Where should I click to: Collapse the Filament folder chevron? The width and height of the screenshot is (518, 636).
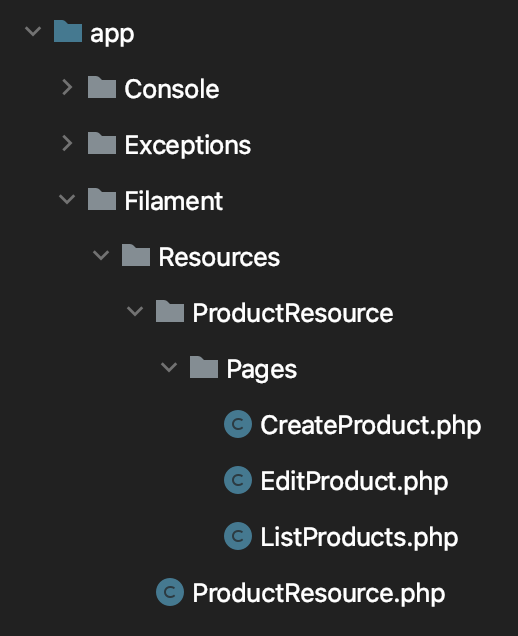coord(67,199)
